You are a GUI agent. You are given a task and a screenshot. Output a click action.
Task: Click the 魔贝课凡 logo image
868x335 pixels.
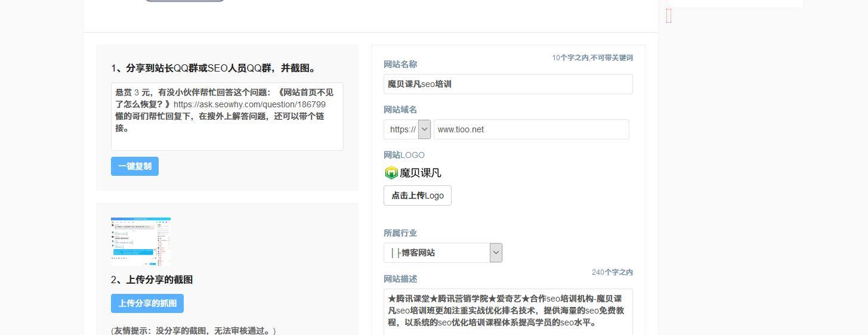point(413,173)
